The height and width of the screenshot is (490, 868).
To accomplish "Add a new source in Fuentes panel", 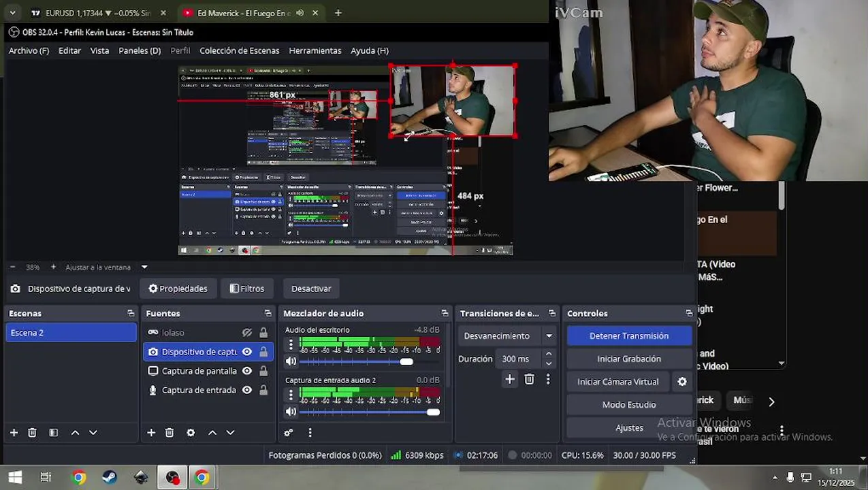I will click(151, 433).
